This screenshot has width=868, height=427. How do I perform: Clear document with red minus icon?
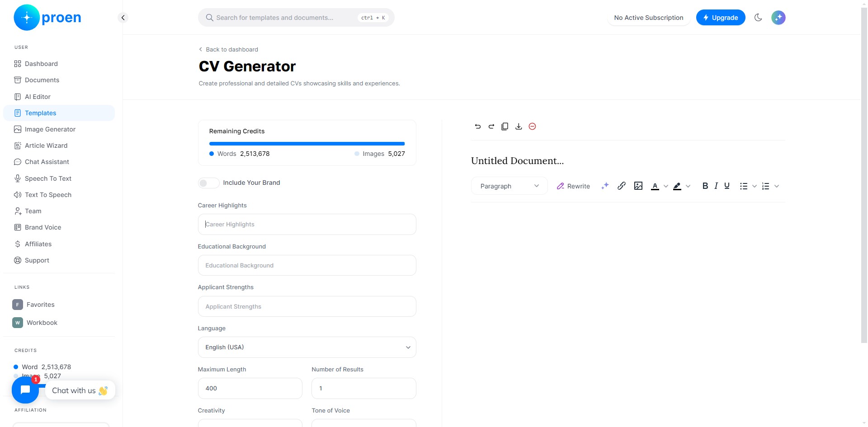(x=533, y=127)
